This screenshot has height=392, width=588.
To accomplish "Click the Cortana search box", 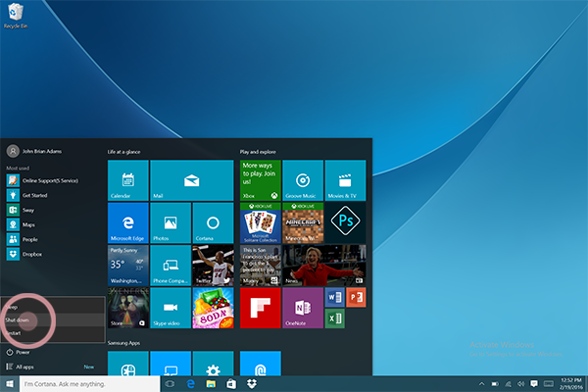I will [90, 384].
